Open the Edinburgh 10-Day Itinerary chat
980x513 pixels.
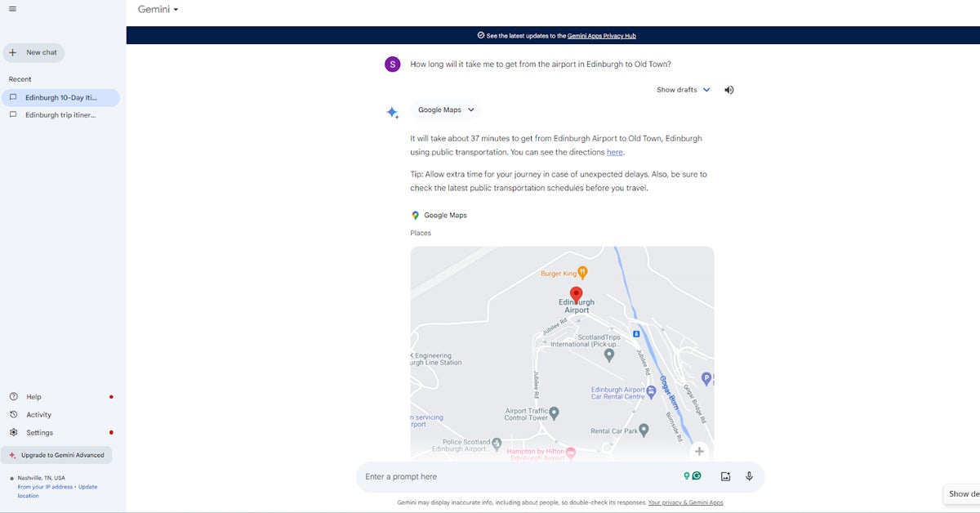click(60, 97)
